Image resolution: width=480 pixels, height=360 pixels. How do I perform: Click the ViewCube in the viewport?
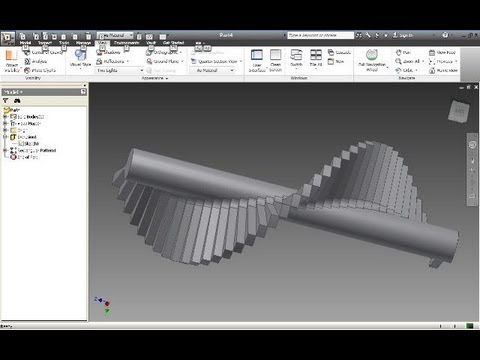click(x=459, y=111)
